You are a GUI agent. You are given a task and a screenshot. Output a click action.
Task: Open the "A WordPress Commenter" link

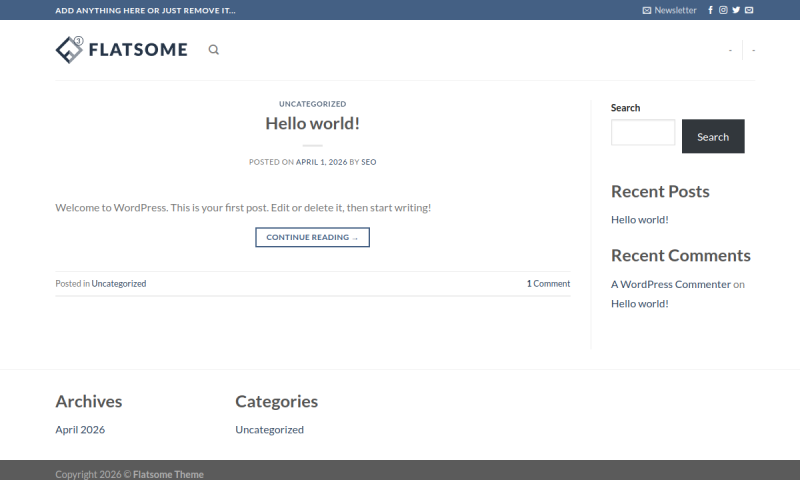click(x=670, y=284)
